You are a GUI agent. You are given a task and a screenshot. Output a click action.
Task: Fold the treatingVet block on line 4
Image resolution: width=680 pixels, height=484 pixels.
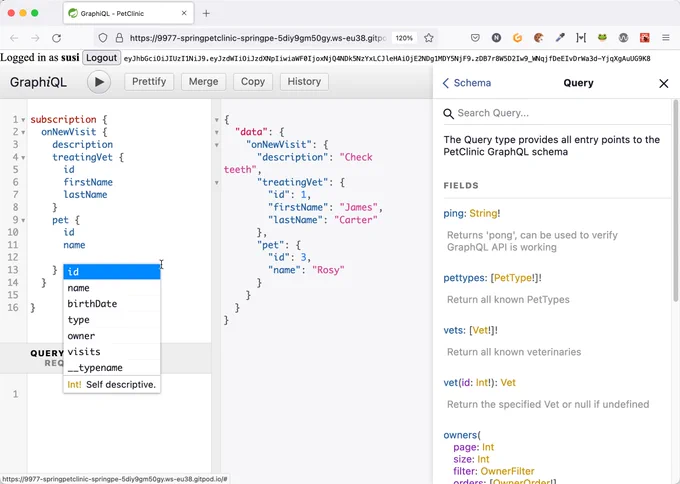click(23, 158)
